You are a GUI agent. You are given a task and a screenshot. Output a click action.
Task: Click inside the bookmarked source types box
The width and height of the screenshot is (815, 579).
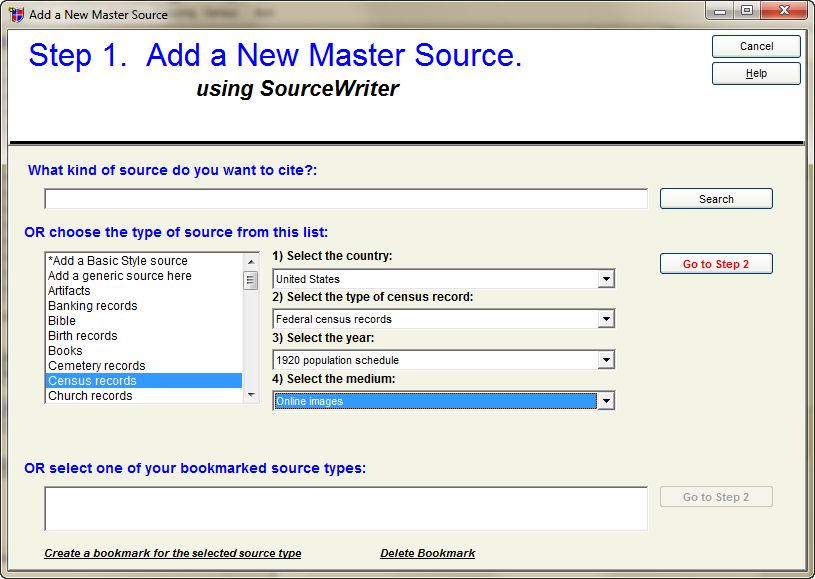(x=346, y=509)
